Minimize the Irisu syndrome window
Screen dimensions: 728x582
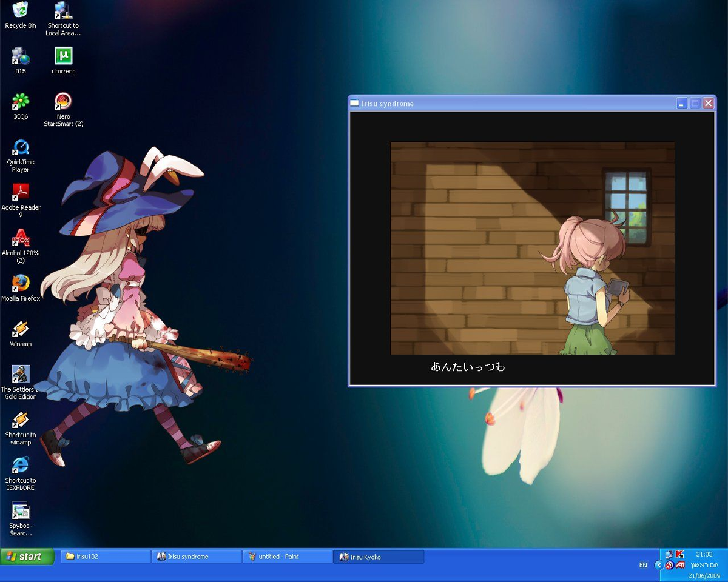coord(682,104)
